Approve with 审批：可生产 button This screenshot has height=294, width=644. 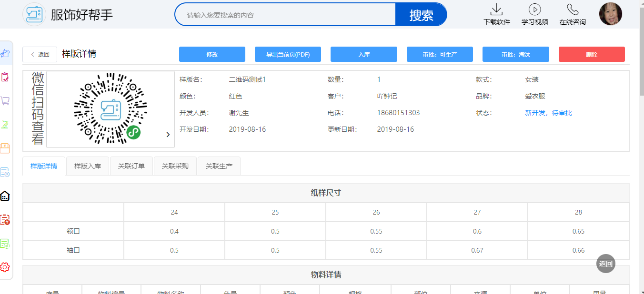(x=440, y=54)
